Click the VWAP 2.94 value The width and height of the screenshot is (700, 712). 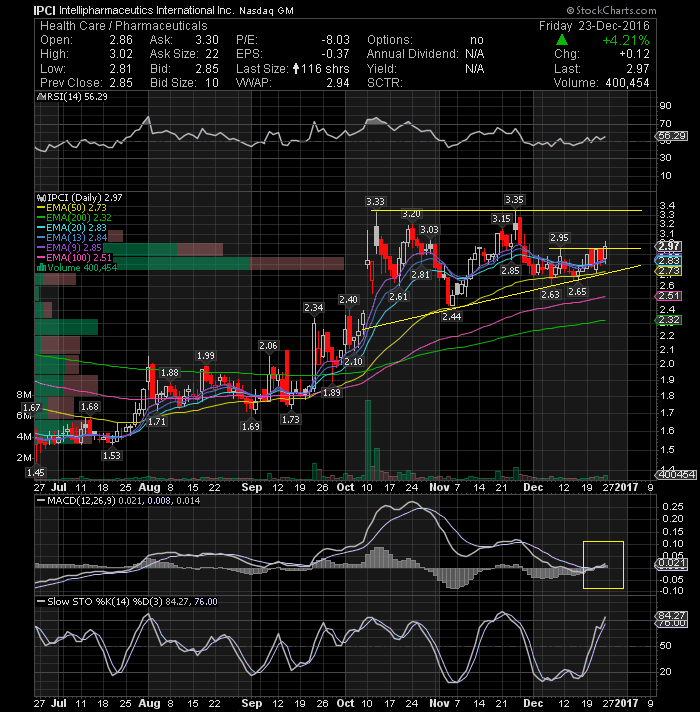point(338,83)
